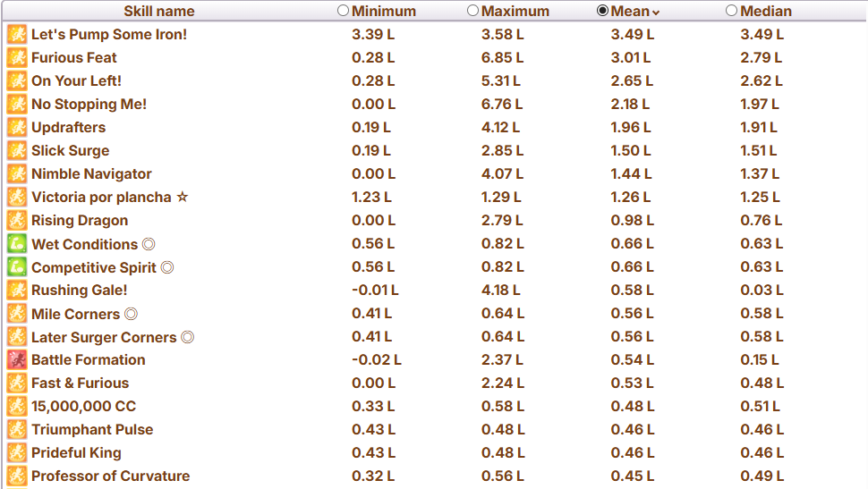Click the On Your Left! skill icon
Image resolution: width=868 pixels, height=489 pixels.
pyautogui.click(x=17, y=80)
